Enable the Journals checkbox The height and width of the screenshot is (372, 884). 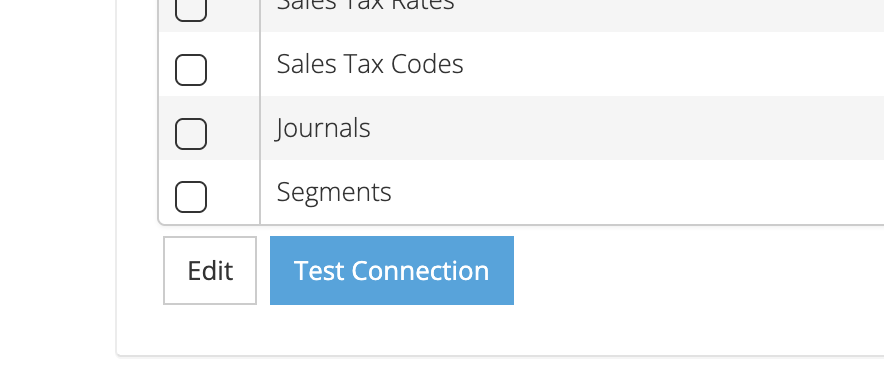coord(191,134)
